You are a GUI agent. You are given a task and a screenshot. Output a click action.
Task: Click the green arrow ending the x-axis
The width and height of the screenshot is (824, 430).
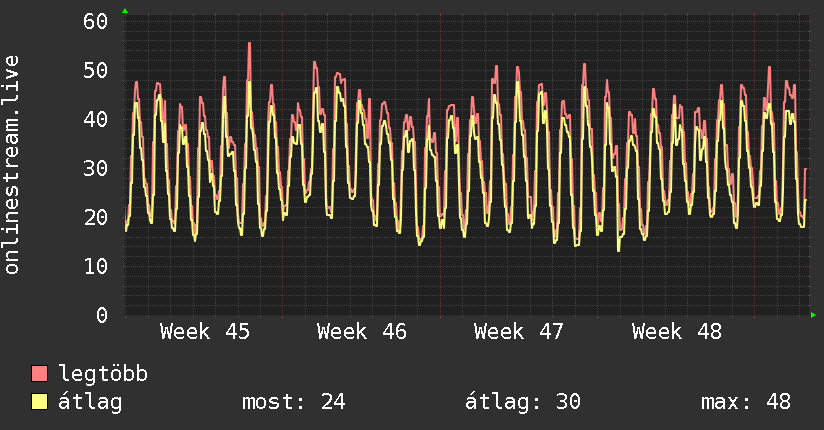pos(813,315)
